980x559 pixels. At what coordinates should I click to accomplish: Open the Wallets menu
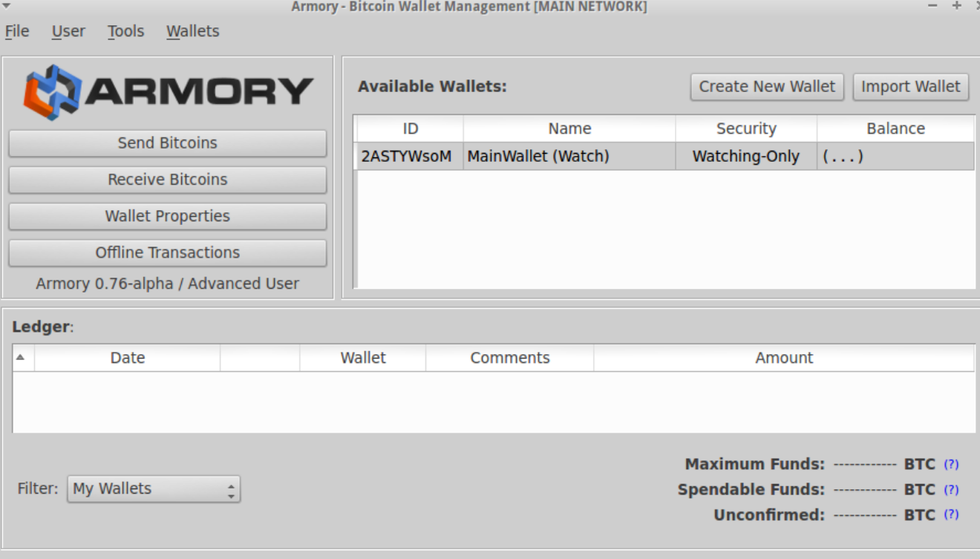pos(192,31)
